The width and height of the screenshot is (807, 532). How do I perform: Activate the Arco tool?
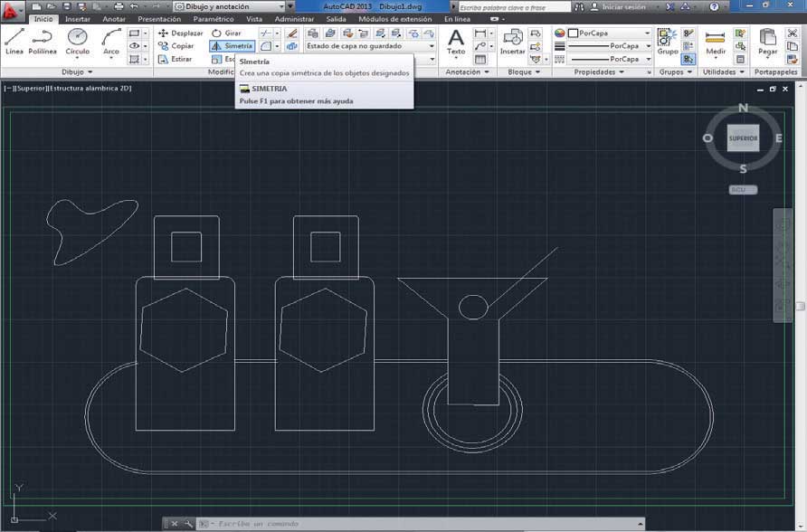tap(111, 41)
